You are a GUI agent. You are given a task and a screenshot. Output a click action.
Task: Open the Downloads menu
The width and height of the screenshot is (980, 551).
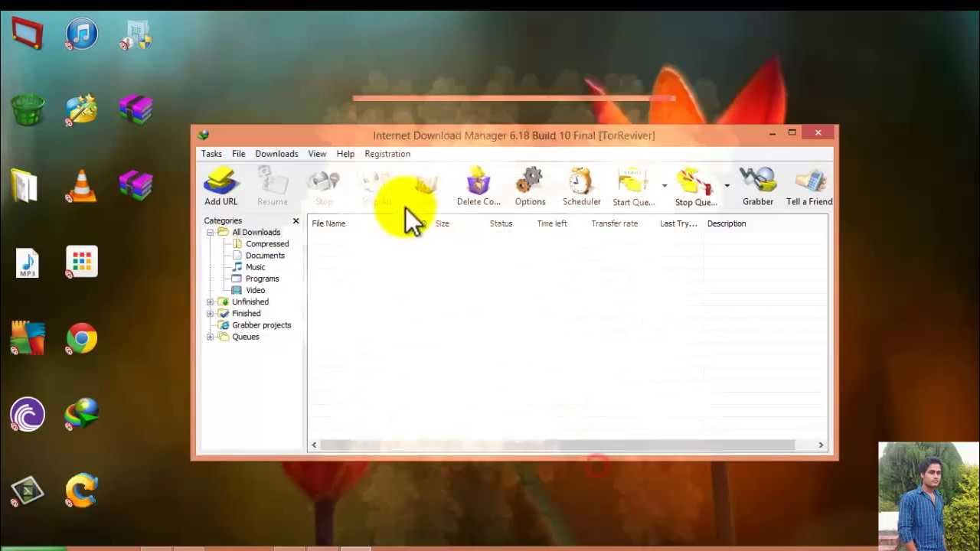click(x=276, y=154)
